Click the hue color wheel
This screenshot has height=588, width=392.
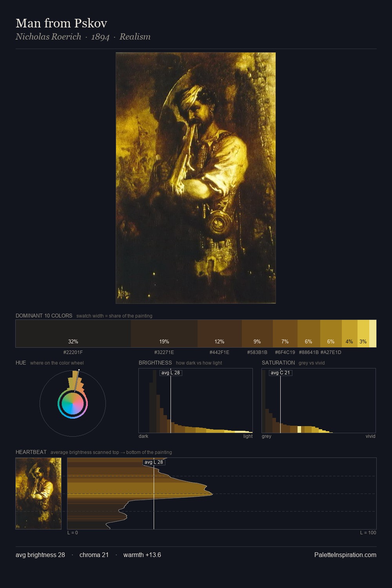(x=73, y=403)
